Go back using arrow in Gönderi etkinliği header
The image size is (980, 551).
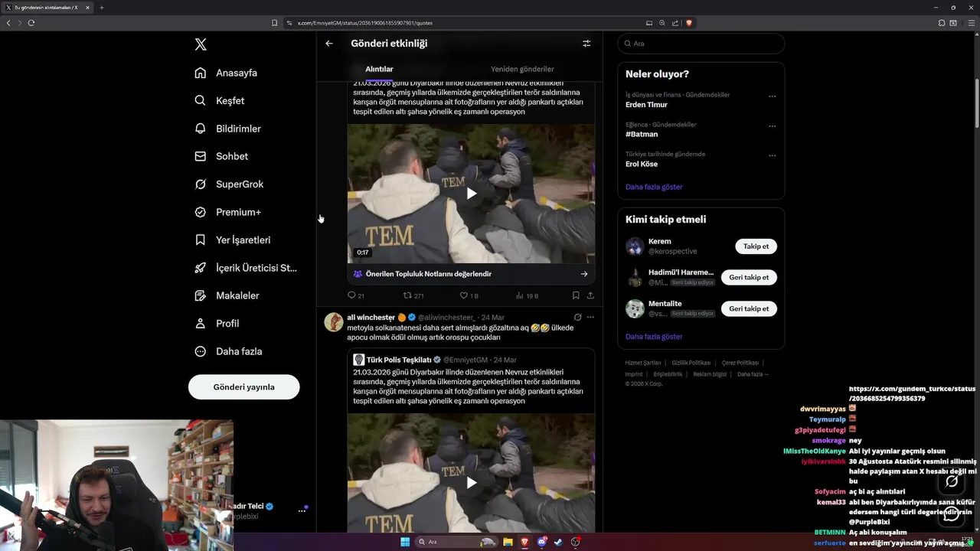(329, 44)
